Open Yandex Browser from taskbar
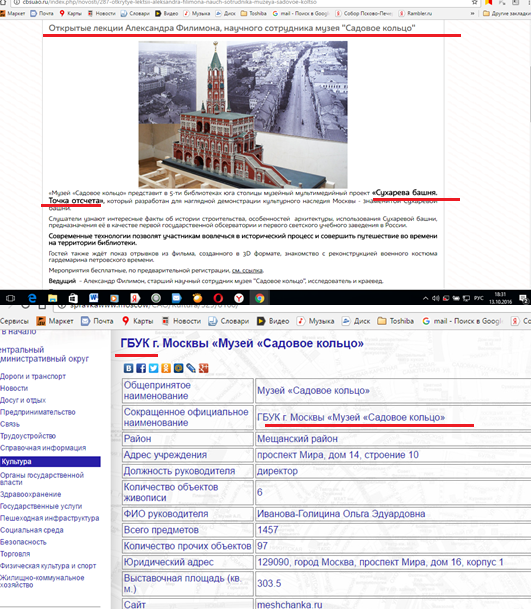This screenshot has height=609, width=531. 239,298
